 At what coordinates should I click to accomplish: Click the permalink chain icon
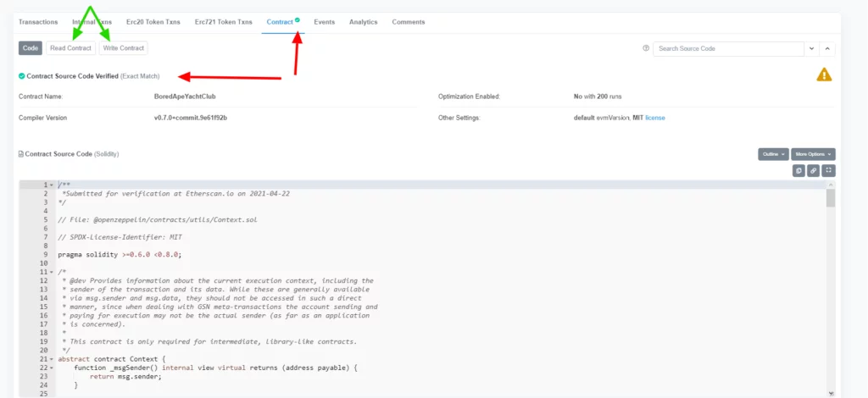(814, 170)
